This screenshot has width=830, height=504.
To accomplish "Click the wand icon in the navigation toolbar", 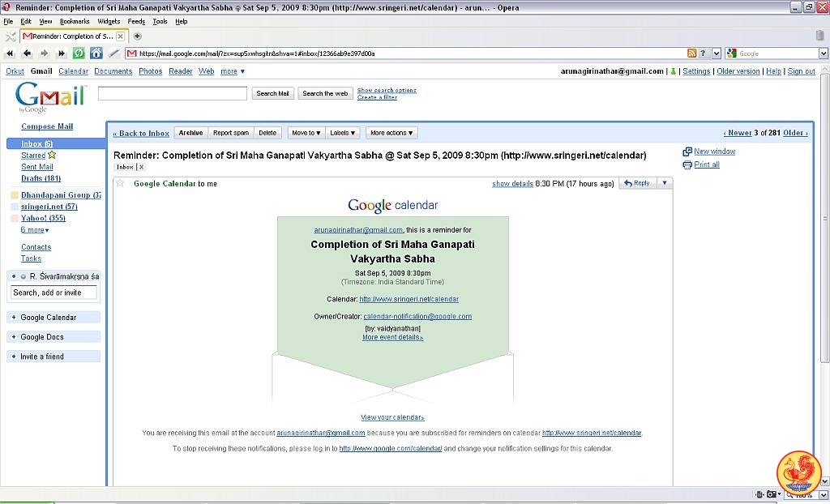I will click(113, 53).
